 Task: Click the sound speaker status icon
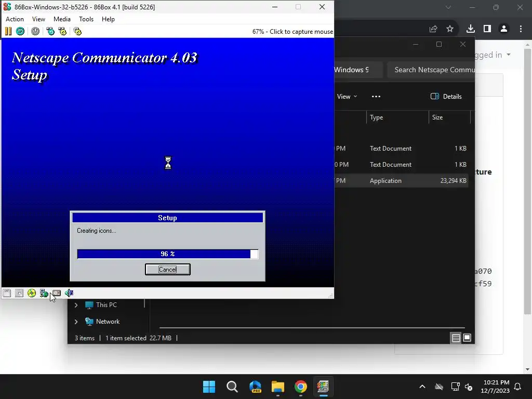[x=69, y=293]
